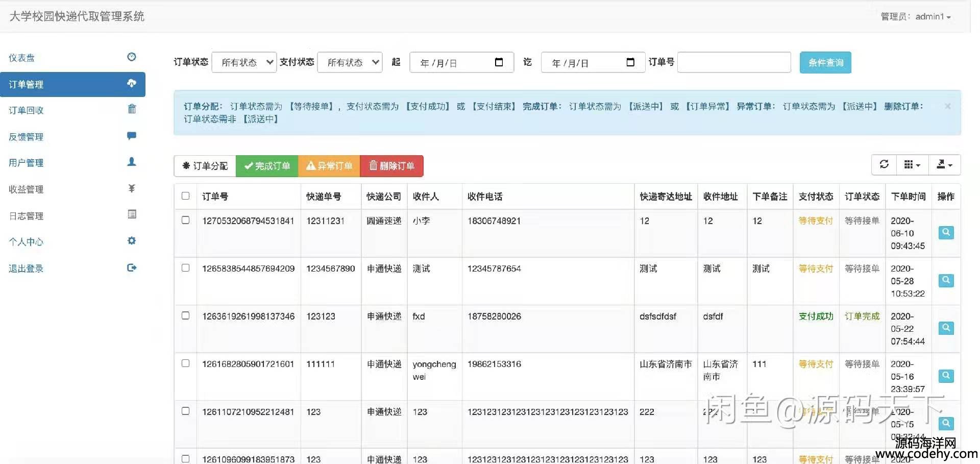Click the chat bubble icon beside 反馈管理
This screenshot has height=464, width=980.
coord(132,136)
